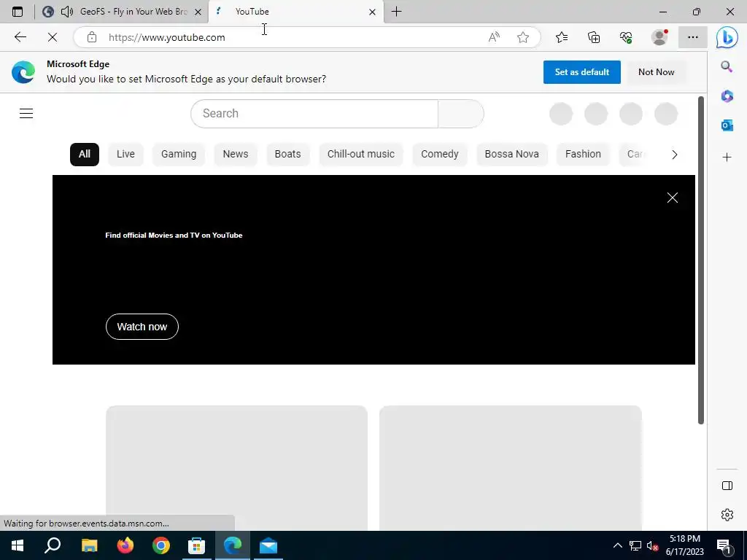Click Set as default button
The height and width of the screenshot is (560, 747).
[x=581, y=72]
